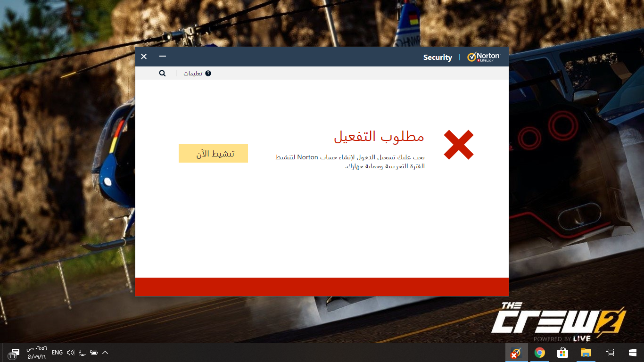
Task: Check the battery status icon
Action: point(94,353)
